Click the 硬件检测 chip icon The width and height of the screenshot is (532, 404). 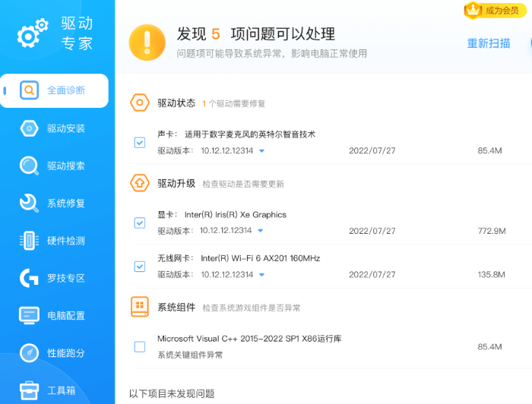click(29, 241)
